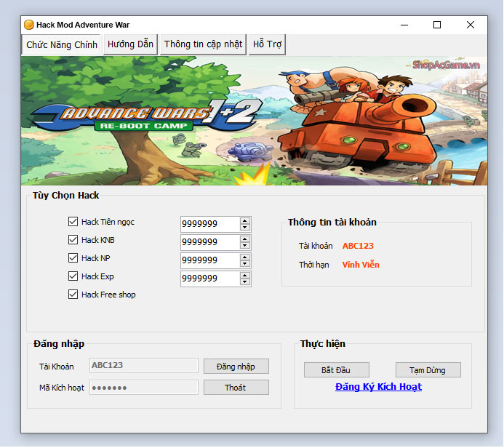Pause with the Tạm Dừng button

[x=428, y=370]
